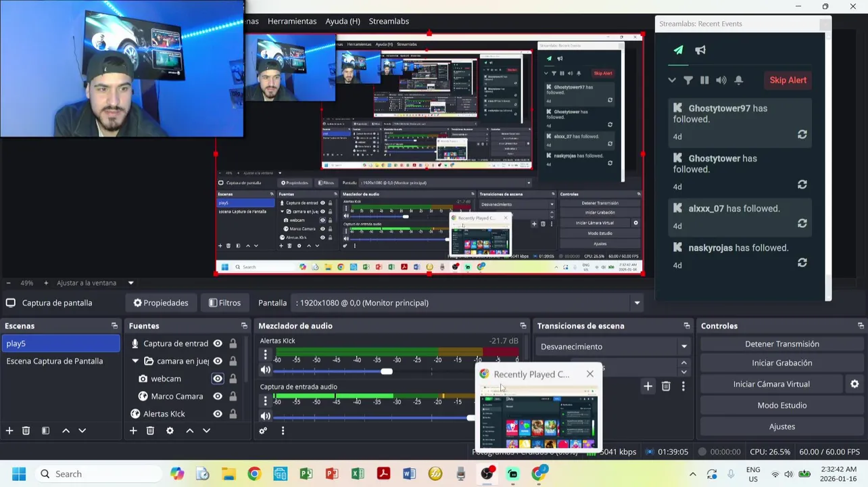868x487 pixels.
Task: Open the Streamlabs megaphone announcements tab
Action: click(700, 50)
